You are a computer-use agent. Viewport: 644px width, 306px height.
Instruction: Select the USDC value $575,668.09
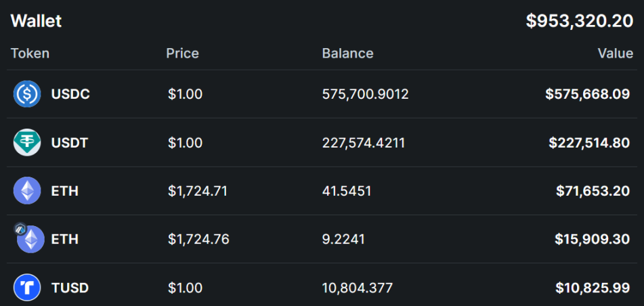coord(587,94)
